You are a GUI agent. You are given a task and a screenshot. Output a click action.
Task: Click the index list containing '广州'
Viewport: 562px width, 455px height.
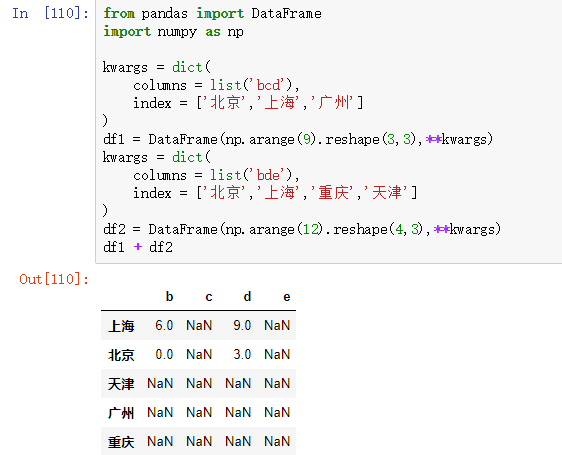[280, 103]
